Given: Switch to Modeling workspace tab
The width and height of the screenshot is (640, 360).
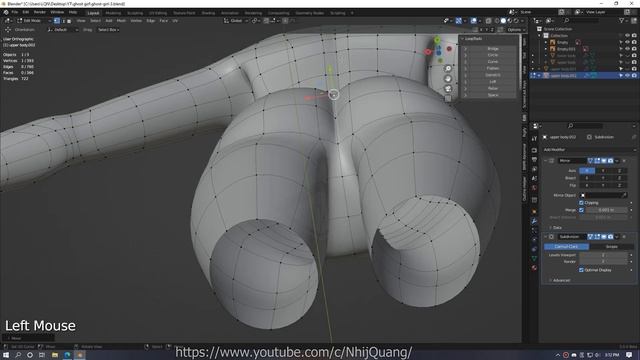Looking at the screenshot, I should point(113,13).
